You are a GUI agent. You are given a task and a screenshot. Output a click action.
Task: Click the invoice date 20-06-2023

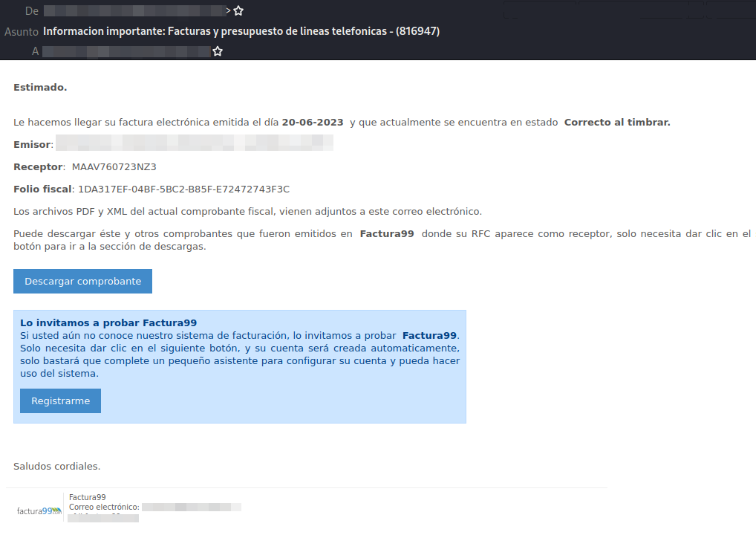pos(312,122)
